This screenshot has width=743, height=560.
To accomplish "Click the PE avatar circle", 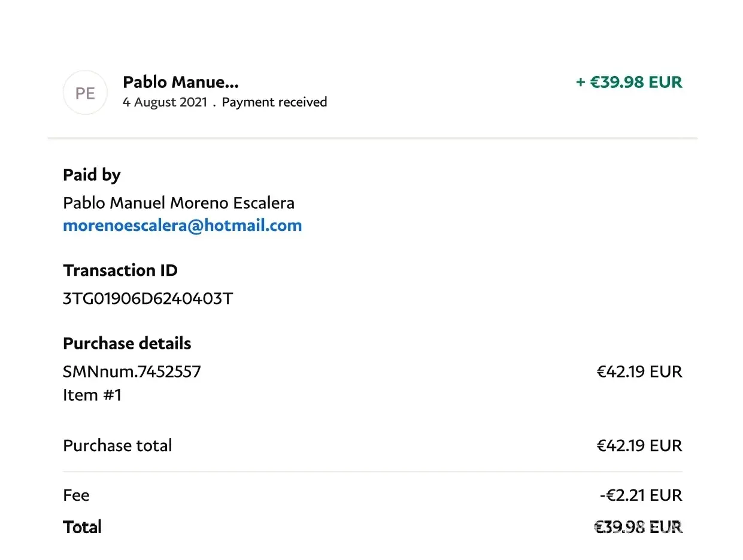I will pyautogui.click(x=85, y=93).
